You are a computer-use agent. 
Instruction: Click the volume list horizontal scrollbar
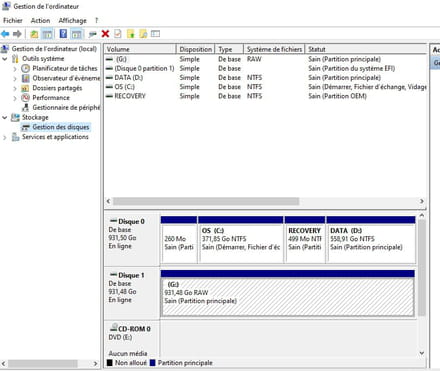(206, 201)
